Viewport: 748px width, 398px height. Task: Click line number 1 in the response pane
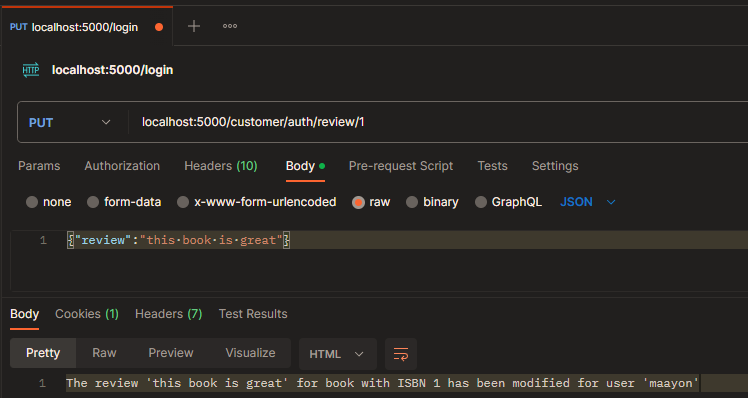(42, 383)
